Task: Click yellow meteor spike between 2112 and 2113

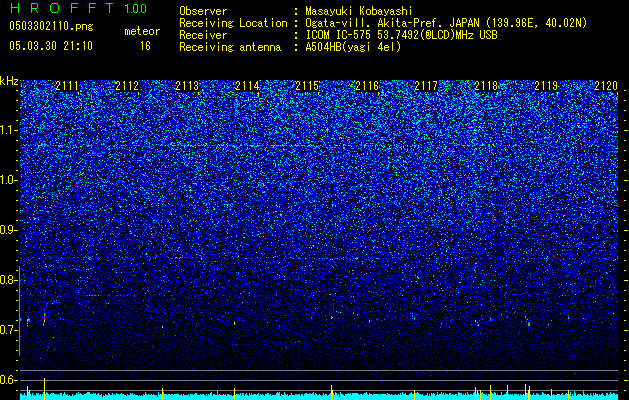Action: click(x=162, y=394)
